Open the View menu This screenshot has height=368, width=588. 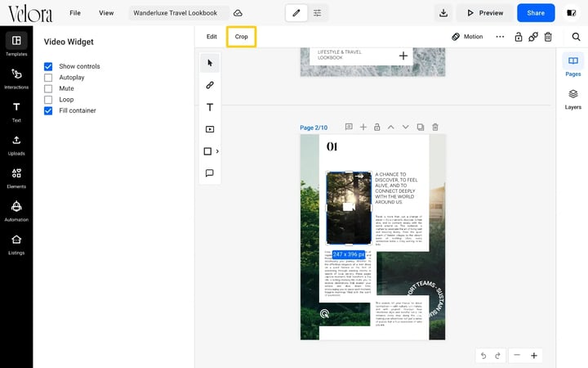[x=106, y=13]
